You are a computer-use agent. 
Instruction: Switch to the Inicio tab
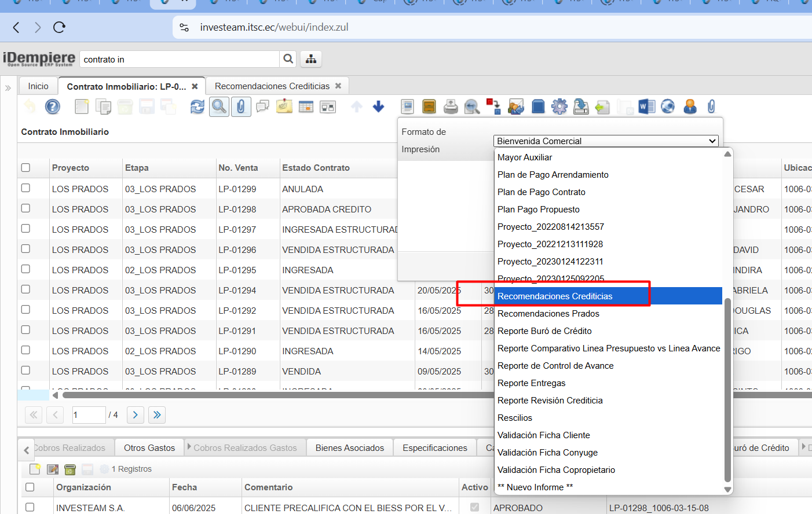[38, 86]
